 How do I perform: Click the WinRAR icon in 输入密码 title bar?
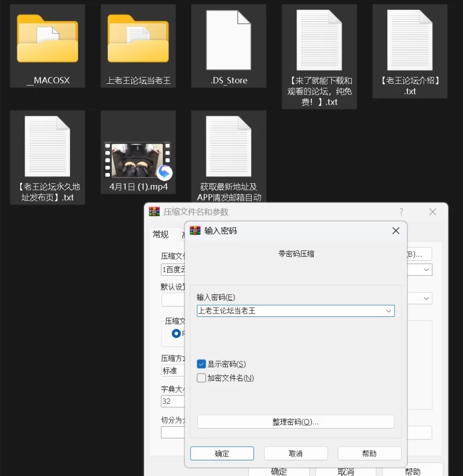[195, 231]
